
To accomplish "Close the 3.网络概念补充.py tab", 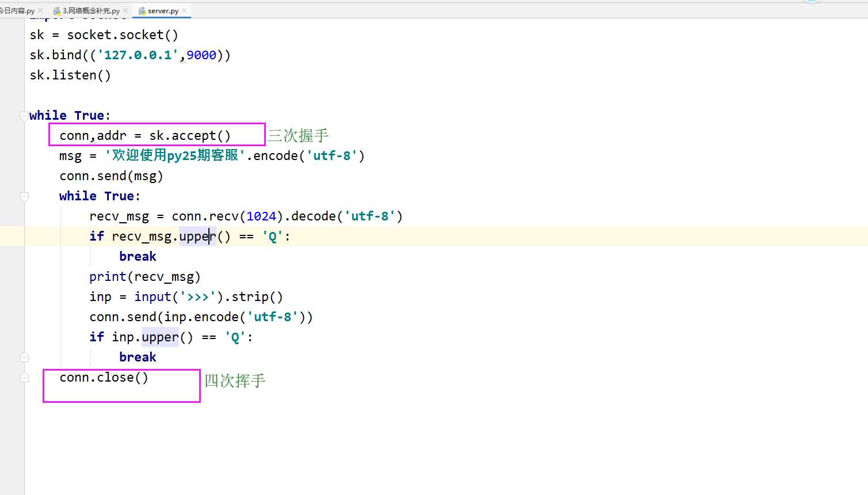I will pos(125,10).
